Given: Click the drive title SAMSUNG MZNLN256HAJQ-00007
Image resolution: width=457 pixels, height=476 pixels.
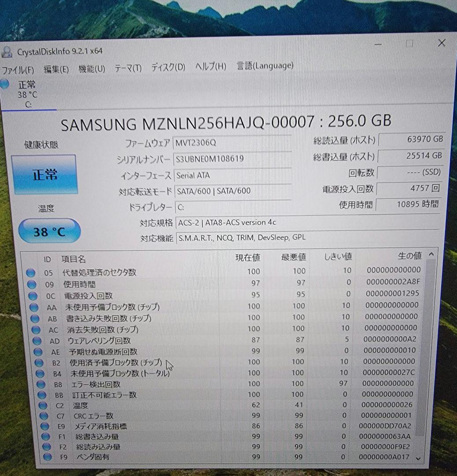Looking at the screenshot, I should [188, 123].
